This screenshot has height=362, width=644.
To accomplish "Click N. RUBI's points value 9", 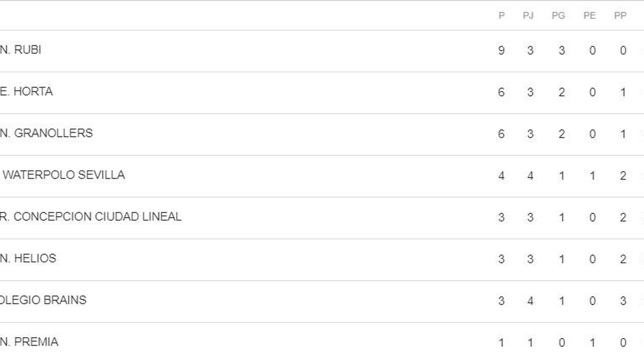I will (502, 50).
